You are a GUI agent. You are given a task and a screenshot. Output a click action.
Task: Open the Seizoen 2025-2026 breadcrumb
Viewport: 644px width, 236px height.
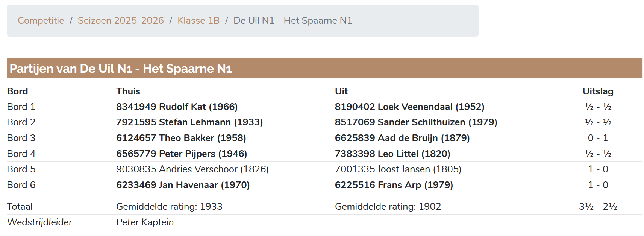[121, 20]
